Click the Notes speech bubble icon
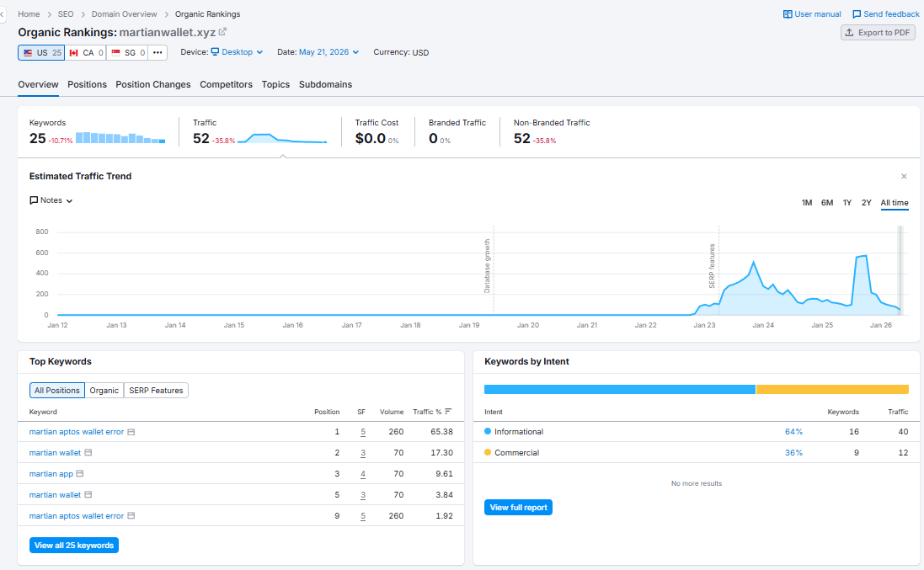The image size is (924, 570). (x=34, y=200)
